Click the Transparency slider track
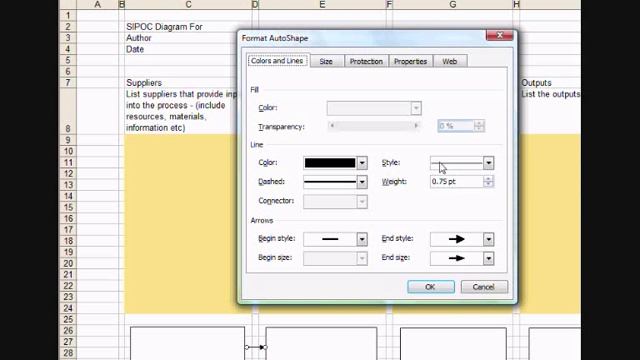 pyautogui.click(x=374, y=126)
